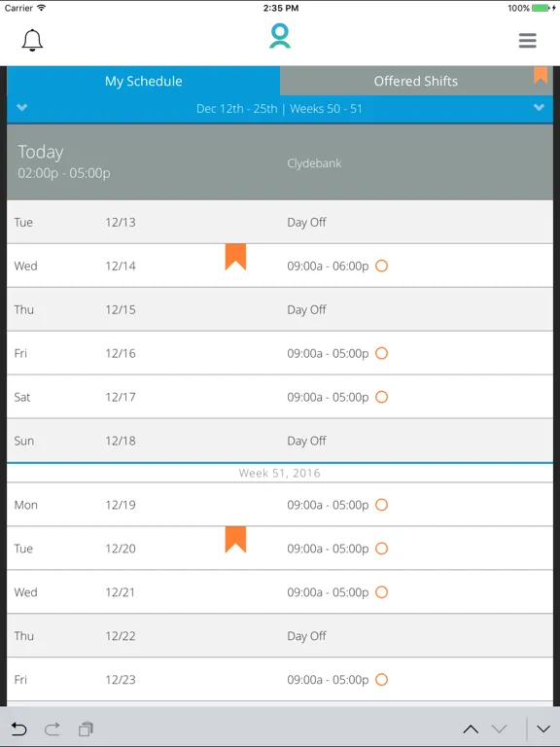This screenshot has height=747, width=560.
Task: Expand the left chevron on date range bar
Action: [22, 107]
